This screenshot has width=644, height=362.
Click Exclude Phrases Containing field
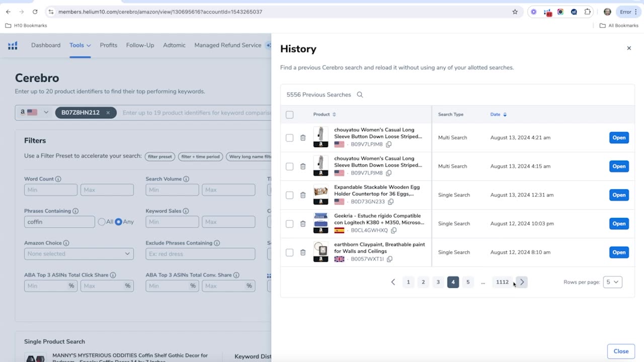[x=200, y=254]
